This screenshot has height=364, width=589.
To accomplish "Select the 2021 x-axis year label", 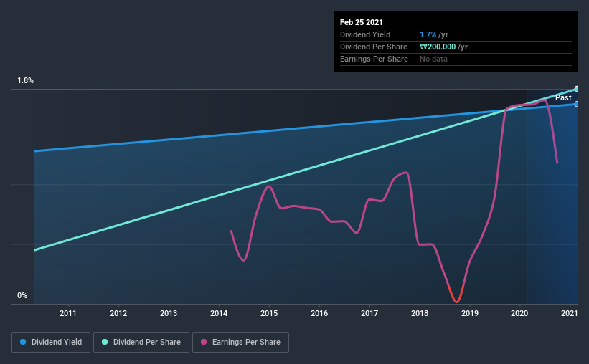I will [x=570, y=313].
